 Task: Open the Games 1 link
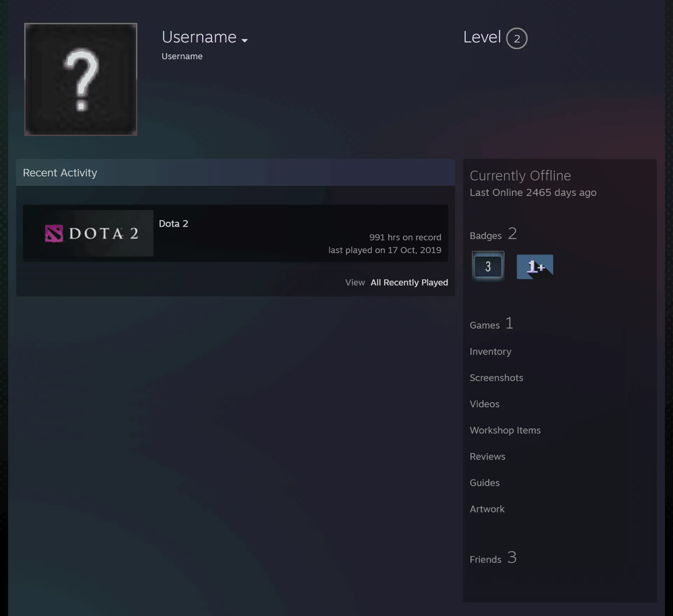point(491,324)
